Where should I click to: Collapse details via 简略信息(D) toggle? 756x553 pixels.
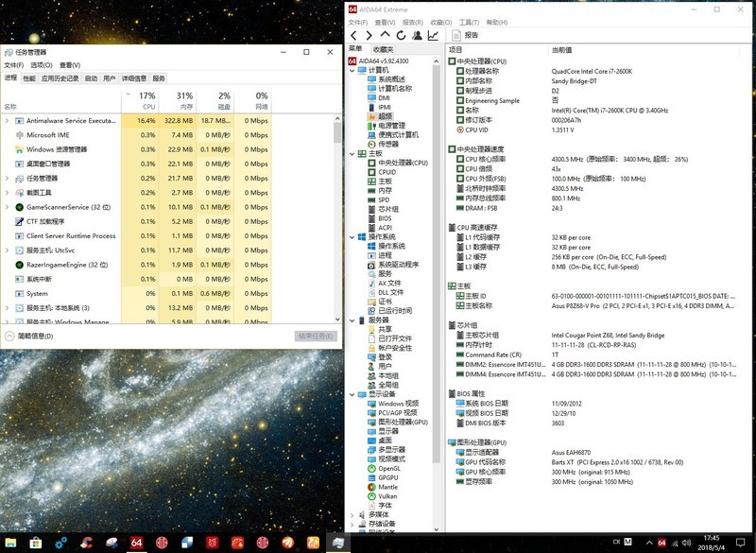coord(30,336)
